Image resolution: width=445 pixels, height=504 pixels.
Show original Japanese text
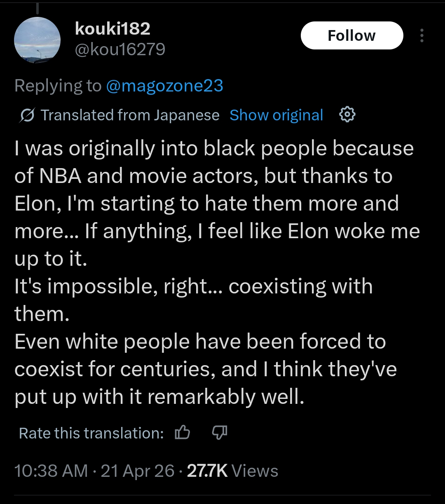276,115
